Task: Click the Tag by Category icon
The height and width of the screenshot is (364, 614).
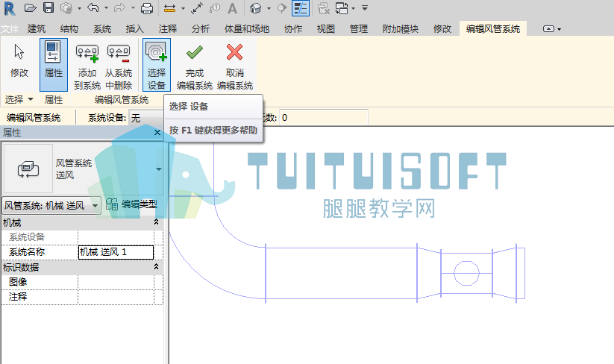Action: [215, 7]
